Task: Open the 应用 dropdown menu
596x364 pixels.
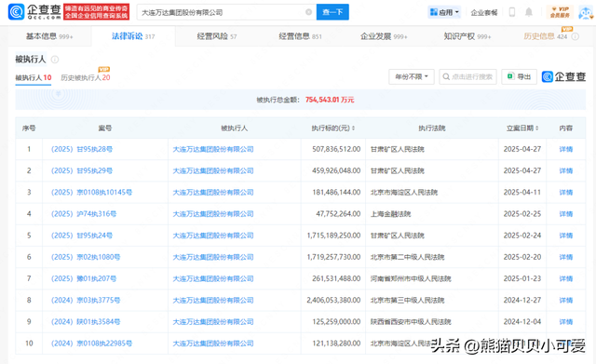Action: click(x=444, y=12)
